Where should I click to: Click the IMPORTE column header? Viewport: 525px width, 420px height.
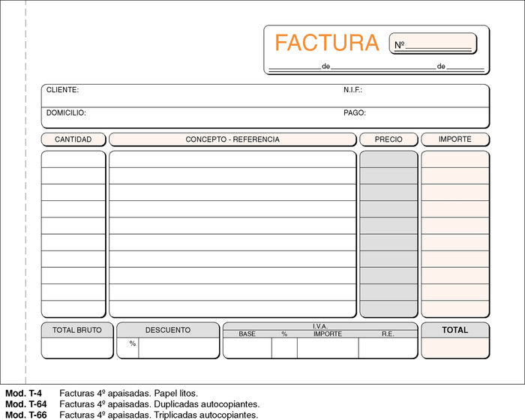click(455, 139)
